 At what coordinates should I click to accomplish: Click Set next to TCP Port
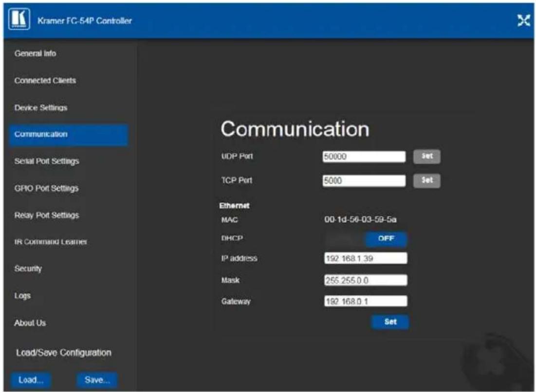[x=426, y=180]
